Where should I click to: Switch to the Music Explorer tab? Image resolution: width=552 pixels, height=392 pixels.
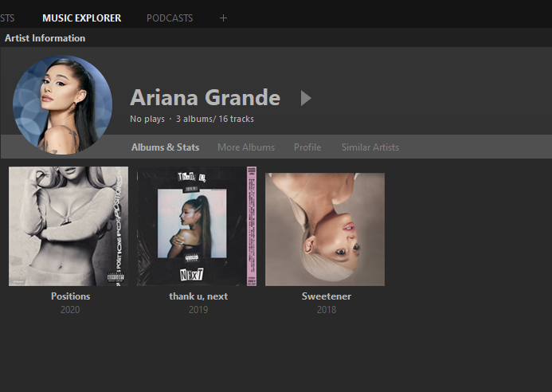click(82, 18)
